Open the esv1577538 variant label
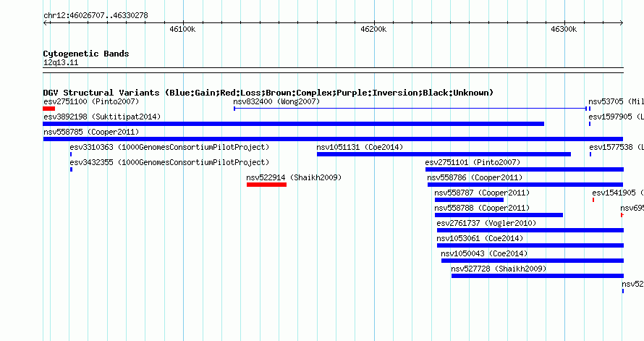This screenshot has height=341, width=644. pyautogui.click(x=616, y=147)
